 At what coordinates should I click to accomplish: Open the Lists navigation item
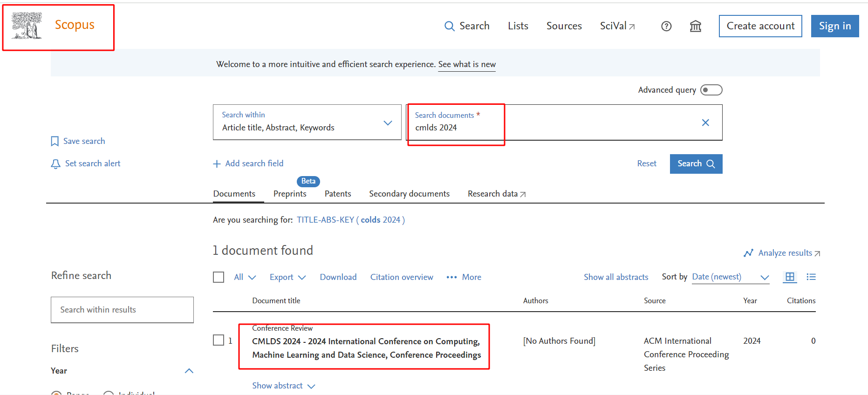[518, 26]
